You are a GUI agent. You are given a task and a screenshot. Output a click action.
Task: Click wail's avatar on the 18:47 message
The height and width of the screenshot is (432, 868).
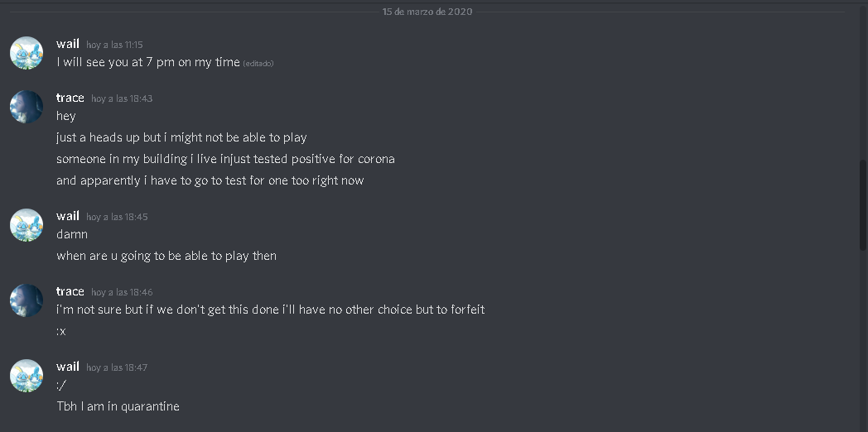coord(27,376)
